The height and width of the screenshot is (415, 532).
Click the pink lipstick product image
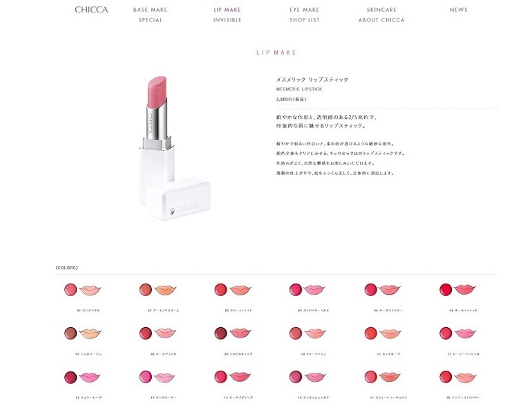[x=174, y=149]
